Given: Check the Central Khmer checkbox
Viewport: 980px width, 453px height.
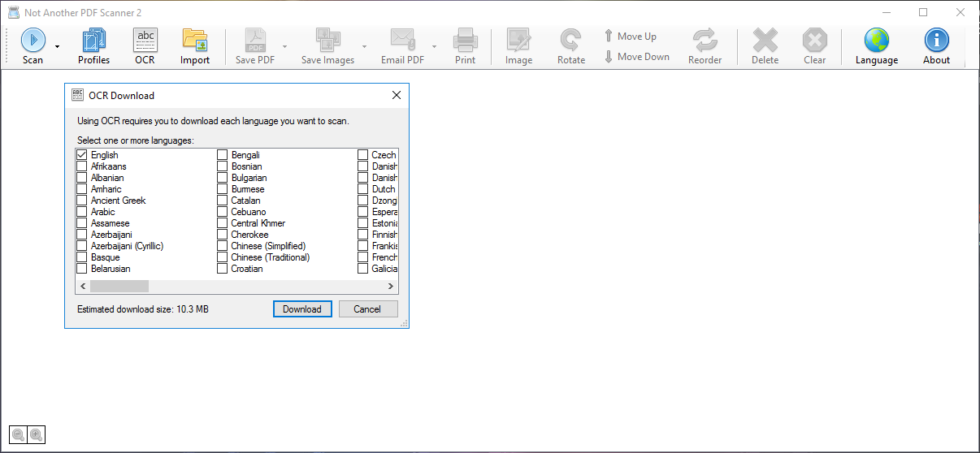Looking at the screenshot, I should coord(222,222).
